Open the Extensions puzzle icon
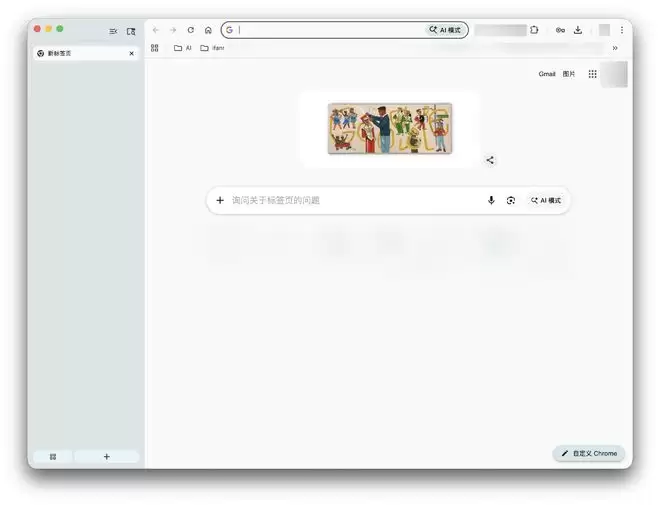 [534, 30]
